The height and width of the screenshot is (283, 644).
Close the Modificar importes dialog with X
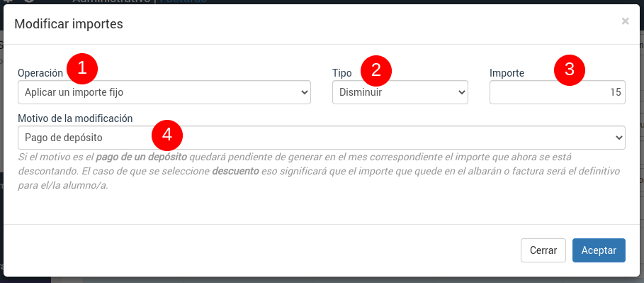625,21
